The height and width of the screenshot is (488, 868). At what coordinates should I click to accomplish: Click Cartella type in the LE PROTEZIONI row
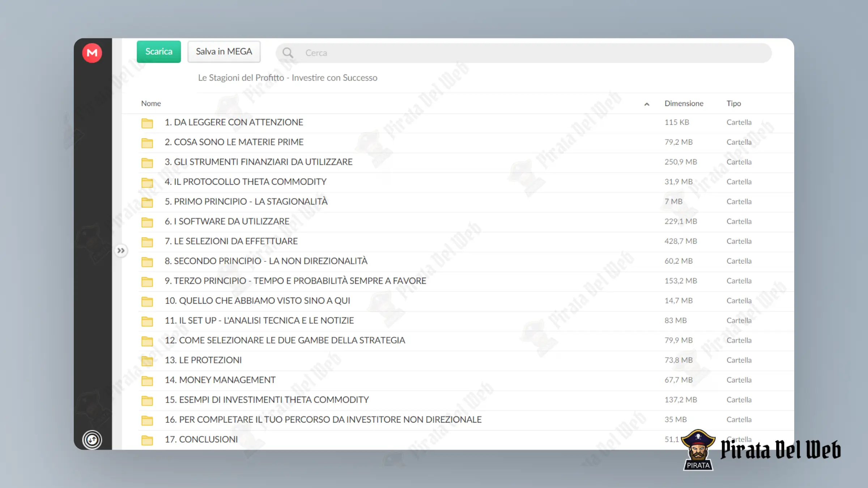pos(739,360)
